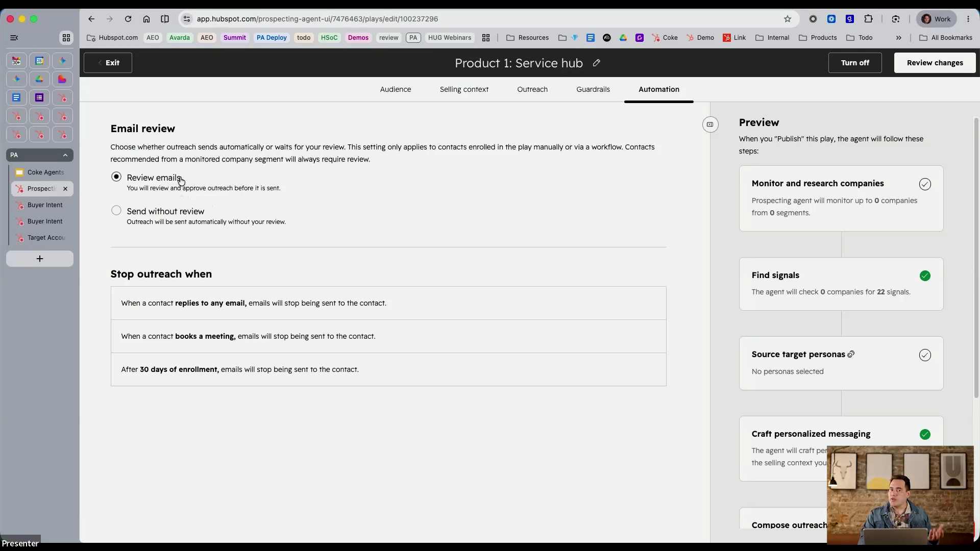Open the Target Accounts sidebar tab
Image resolution: width=980 pixels, height=551 pixels.
41,238
